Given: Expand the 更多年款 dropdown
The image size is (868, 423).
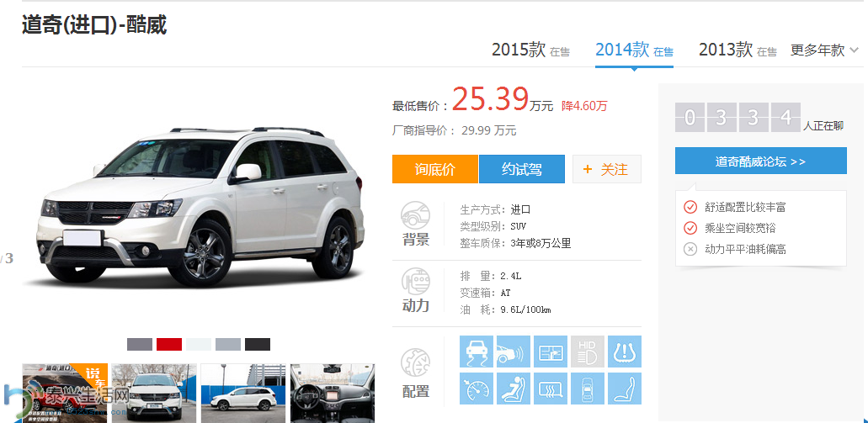Looking at the screenshot, I should [824, 50].
